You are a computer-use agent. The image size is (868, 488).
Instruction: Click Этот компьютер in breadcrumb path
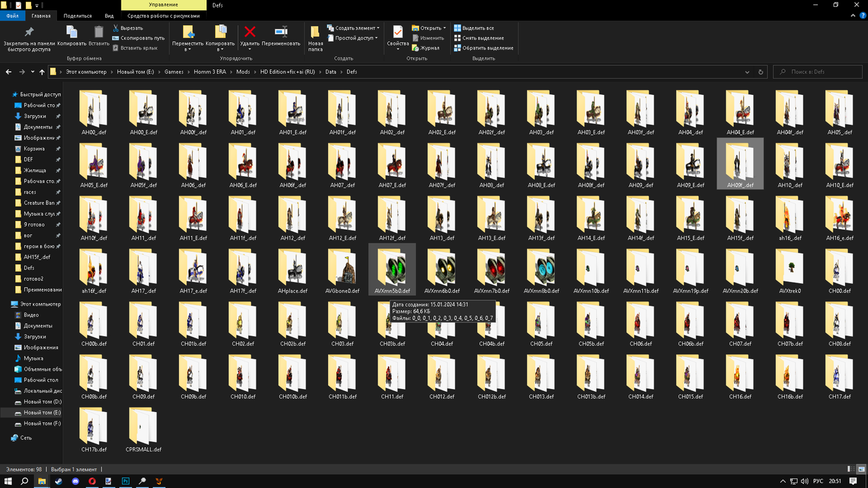[86, 72]
